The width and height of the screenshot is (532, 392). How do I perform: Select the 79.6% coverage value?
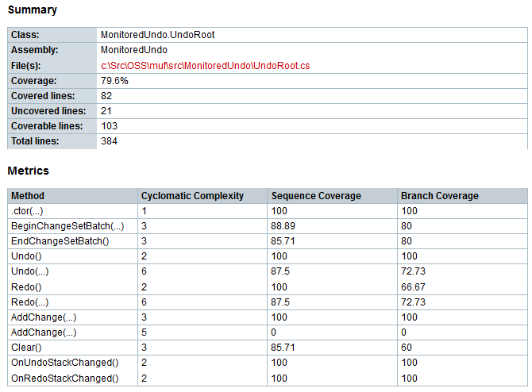pos(114,81)
